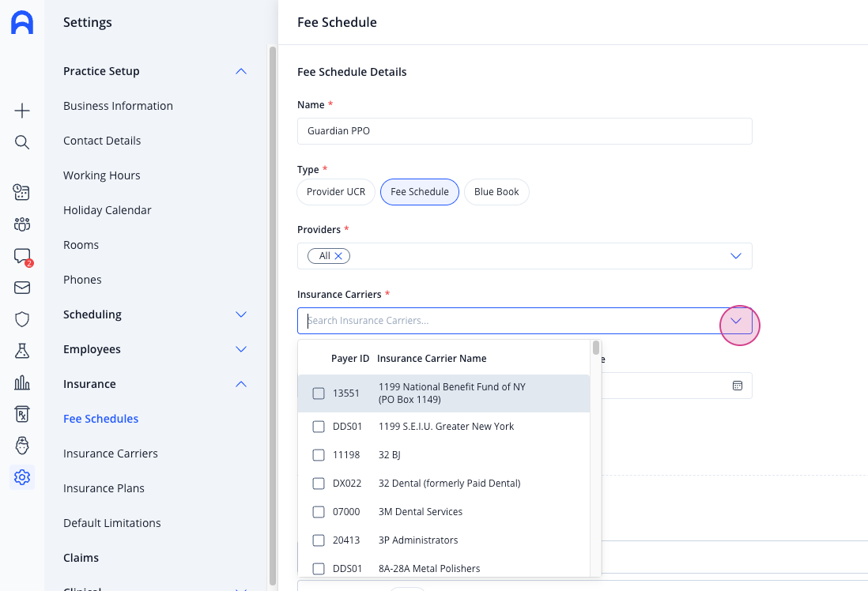
Task: Open the prescription Rx icon
Action: (x=22, y=414)
